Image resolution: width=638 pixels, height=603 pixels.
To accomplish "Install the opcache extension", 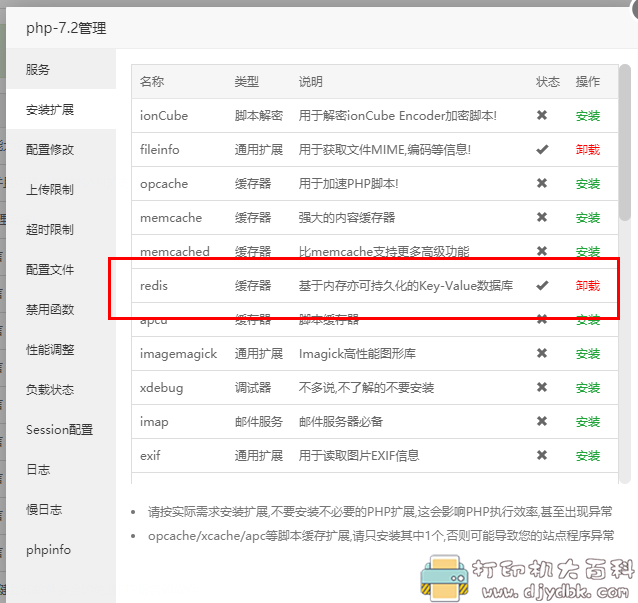I will [x=588, y=184].
